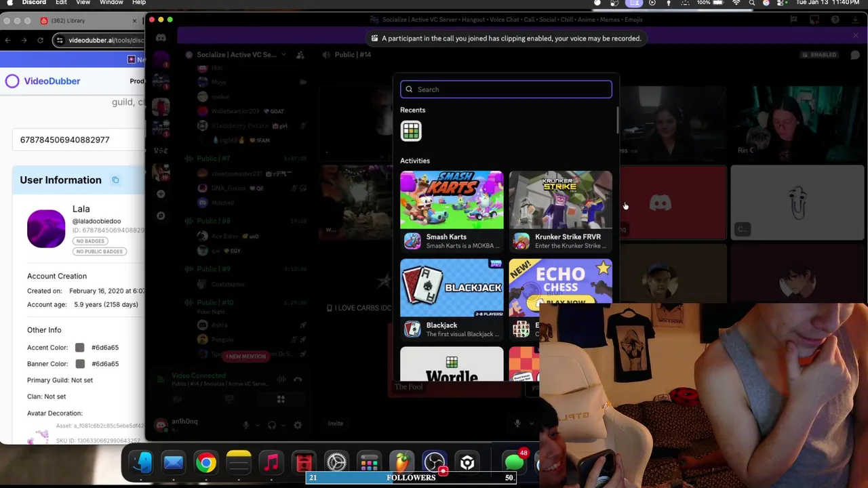This screenshot has width=868, height=488.
Task: Expand microphone input options arrow
Action: click(257, 426)
